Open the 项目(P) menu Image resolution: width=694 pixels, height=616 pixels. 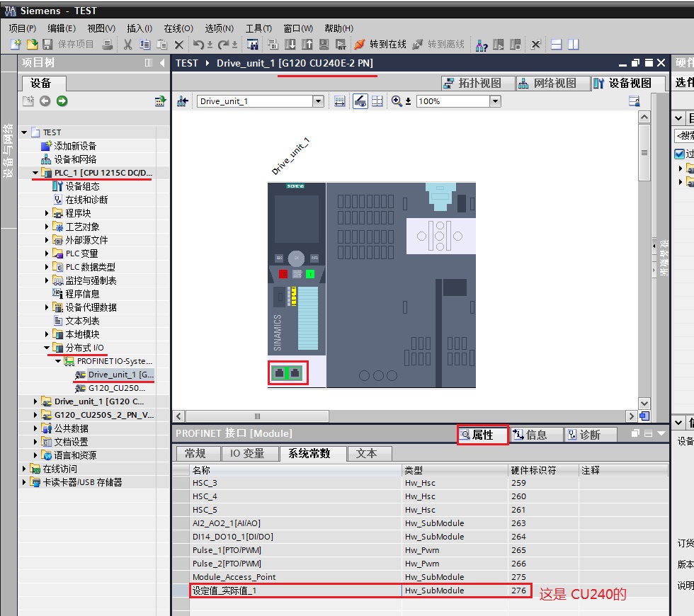tap(22, 28)
